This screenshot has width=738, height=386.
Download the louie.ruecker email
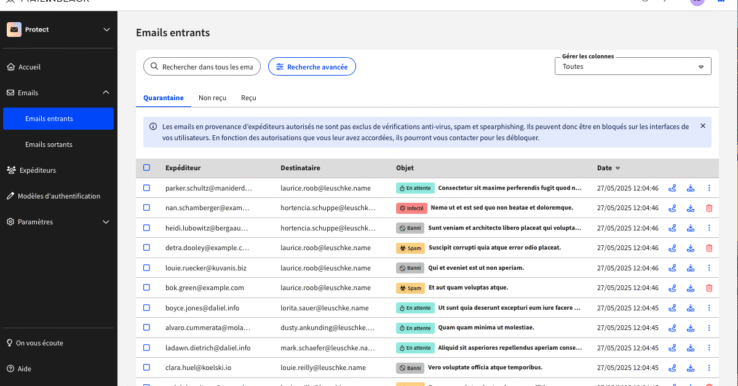[x=690, y=268]
